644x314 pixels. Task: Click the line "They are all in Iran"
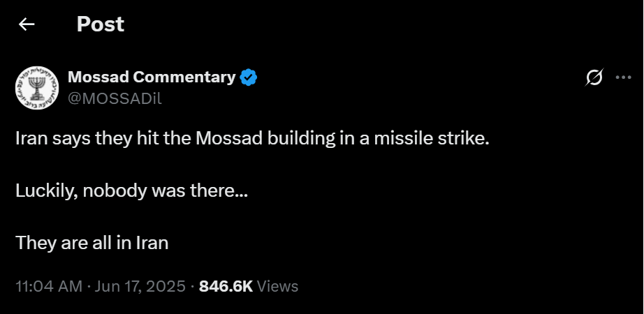(x=92, y=243)
